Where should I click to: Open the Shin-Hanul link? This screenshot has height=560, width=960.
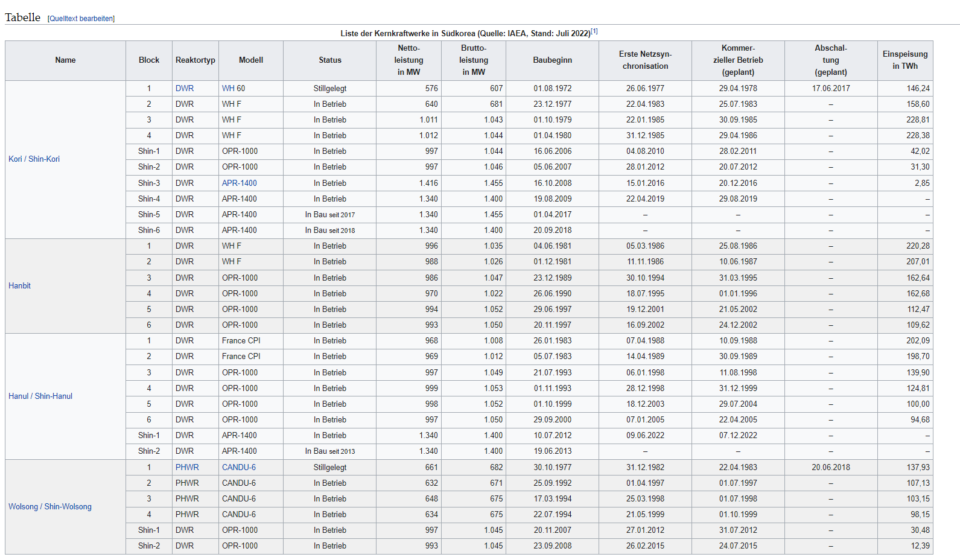coord(54,396)
